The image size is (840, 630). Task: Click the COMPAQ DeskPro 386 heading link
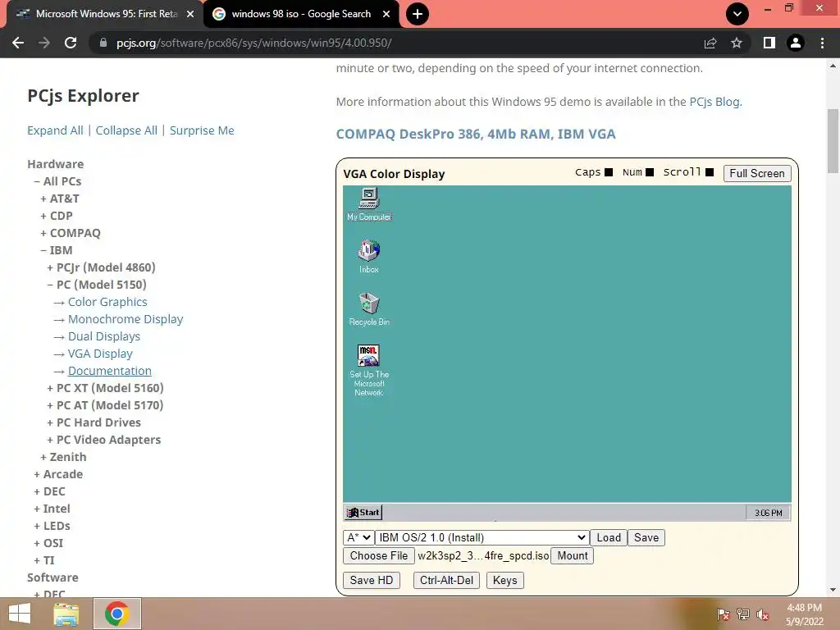point(476,134)
